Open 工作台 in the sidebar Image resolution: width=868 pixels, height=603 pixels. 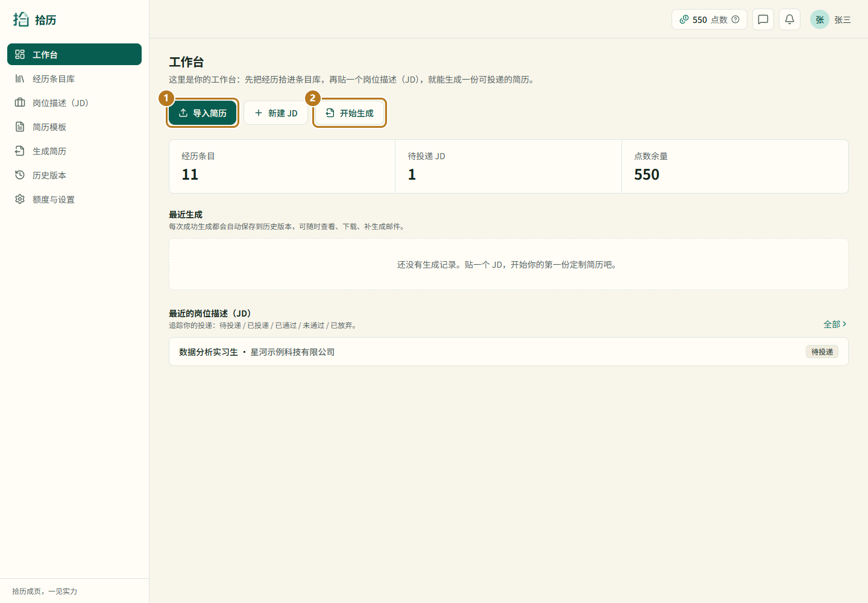[x=74, y=54]
